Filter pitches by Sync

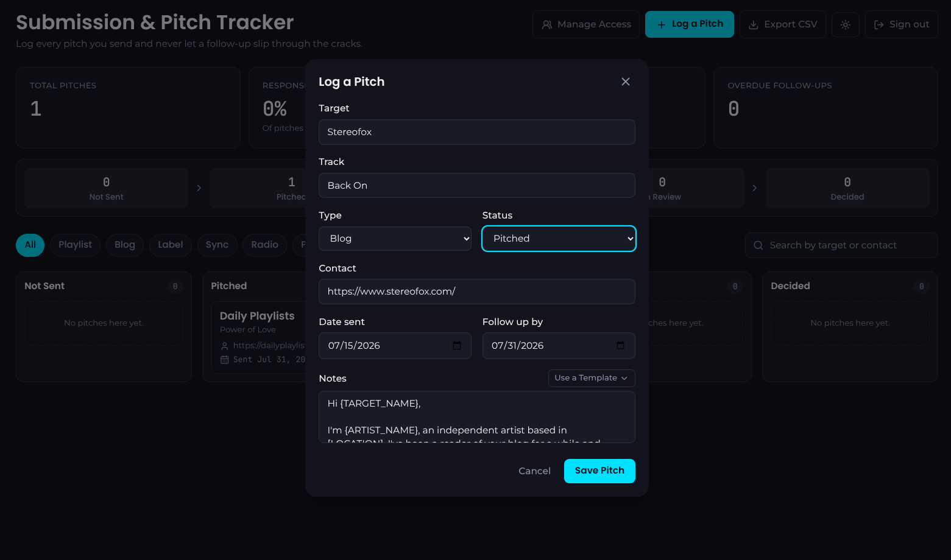(x=217, y=245)
